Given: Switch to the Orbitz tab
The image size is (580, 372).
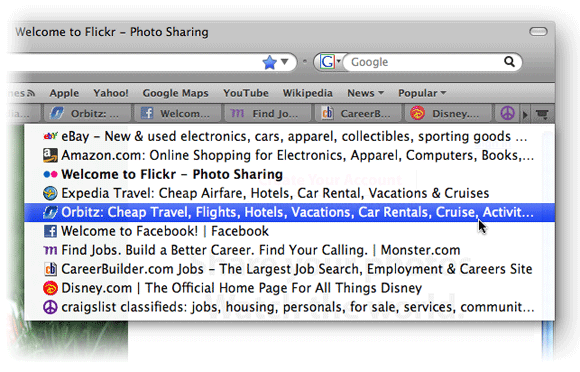Looking at the screenshot, I should (87, 114).
